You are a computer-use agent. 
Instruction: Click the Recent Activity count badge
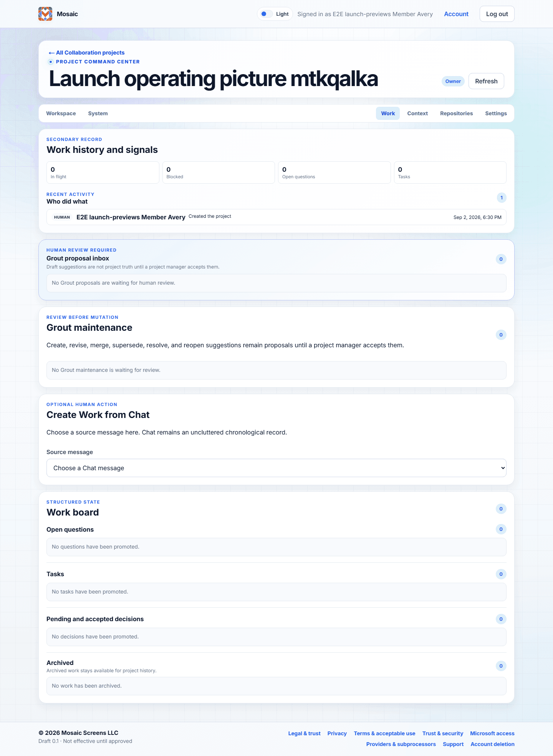coord(502,197)
